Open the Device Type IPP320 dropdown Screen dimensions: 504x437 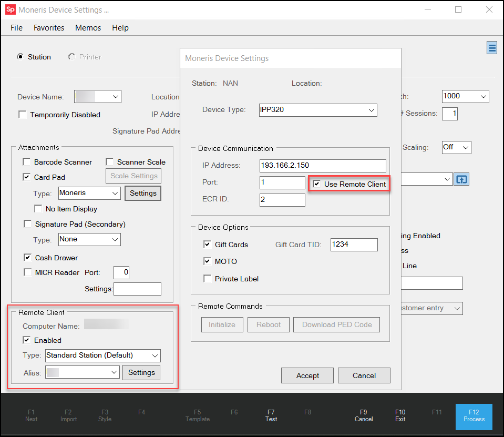pyautogui.click(x=318, y=110)
